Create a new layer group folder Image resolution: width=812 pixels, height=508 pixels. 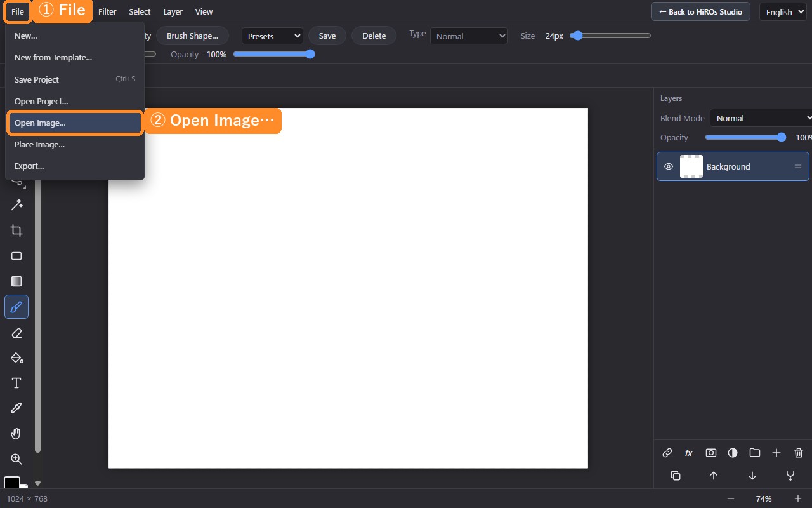click(x=755, y=453)
